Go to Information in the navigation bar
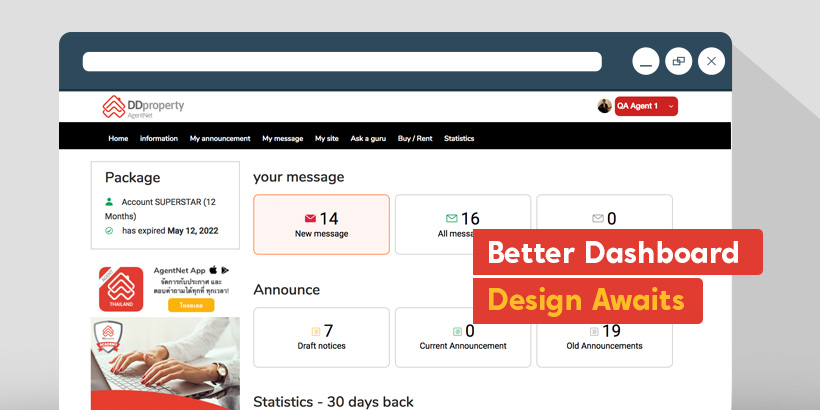820x410 pixels. (159, 138)
